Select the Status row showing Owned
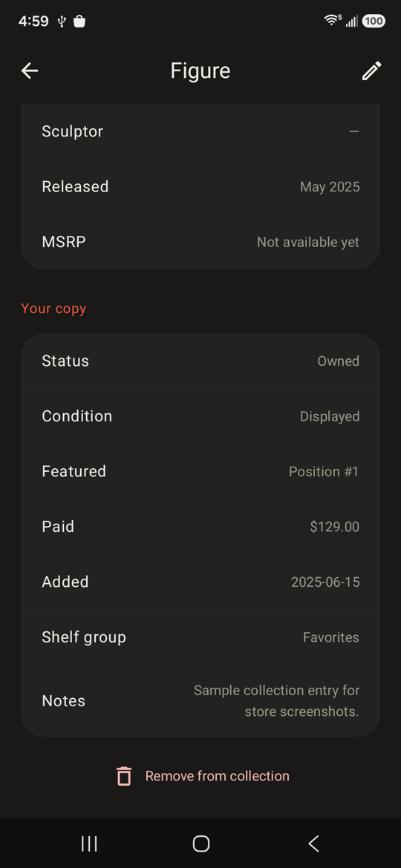This screenshot has height=868, width=401. (200, 361)
